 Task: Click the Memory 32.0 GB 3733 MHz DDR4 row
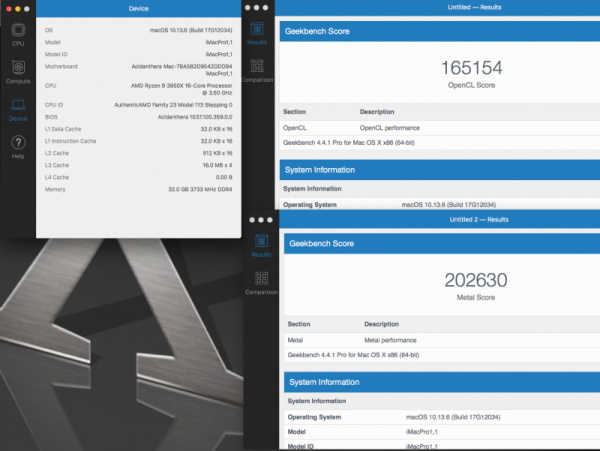click(139, 189)
